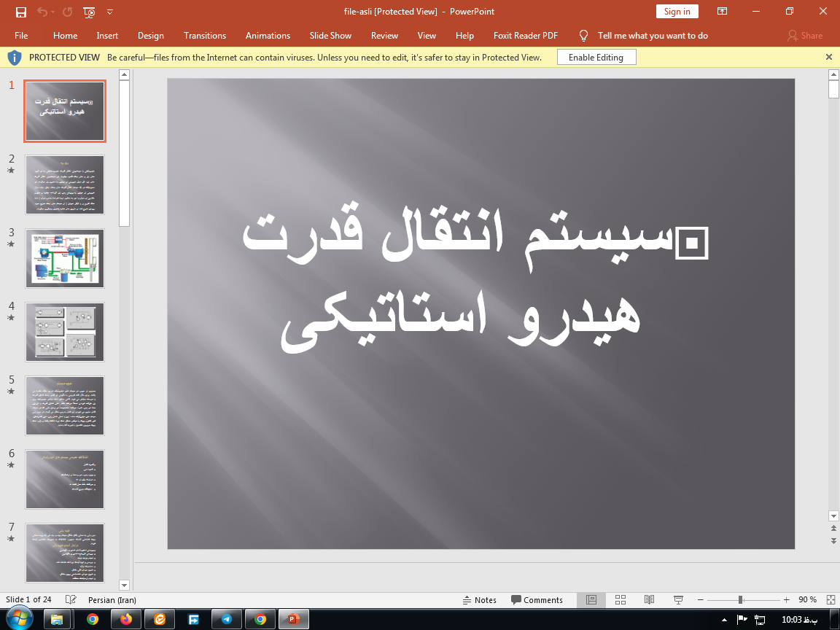
Task: Click the main slide scroll up arrow
Action: 833,74
